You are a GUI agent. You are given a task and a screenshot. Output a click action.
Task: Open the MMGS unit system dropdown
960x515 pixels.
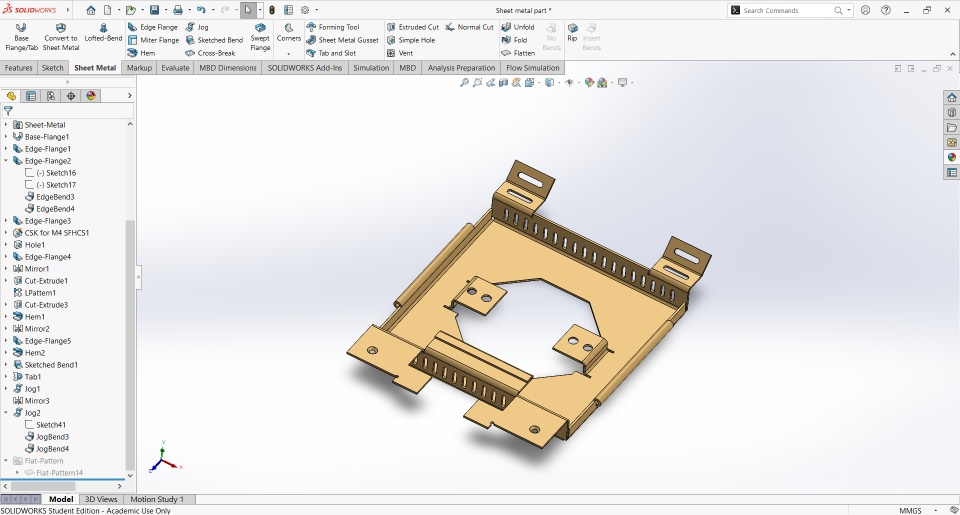[936, 510]
